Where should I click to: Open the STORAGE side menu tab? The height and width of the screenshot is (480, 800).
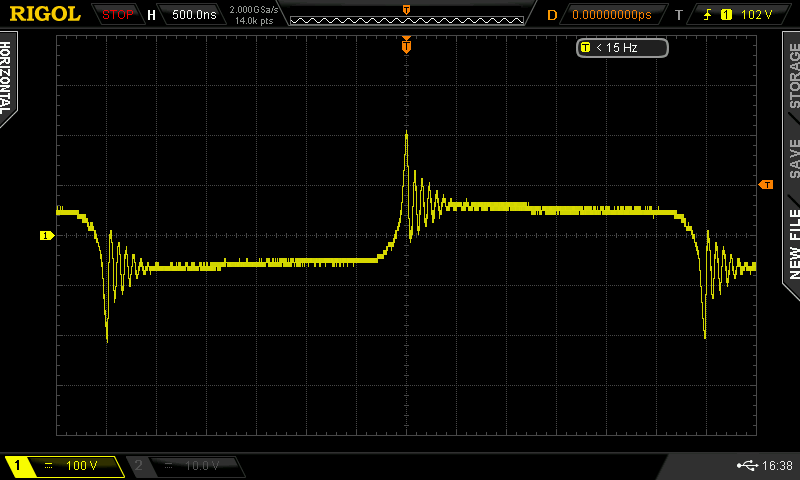(x=794, y=77)
